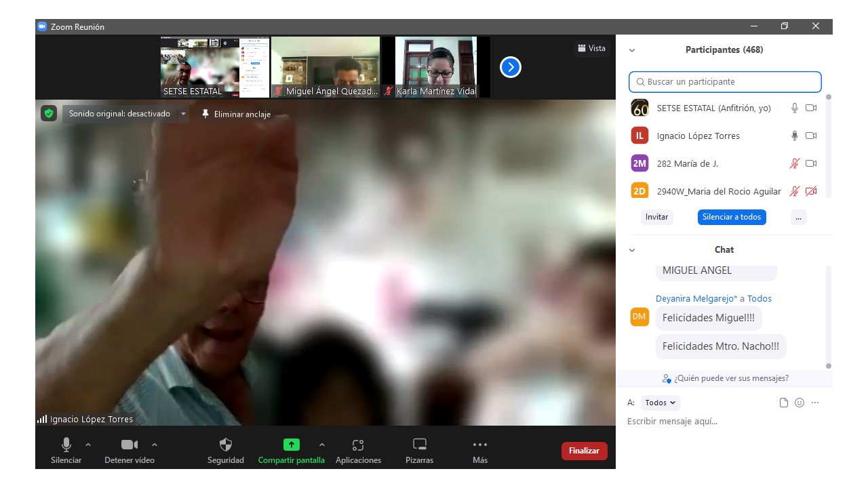Viewport: 868px width, 488px height.
Task: Click chat messages scrollbar
Action: (x=829, y=317)
